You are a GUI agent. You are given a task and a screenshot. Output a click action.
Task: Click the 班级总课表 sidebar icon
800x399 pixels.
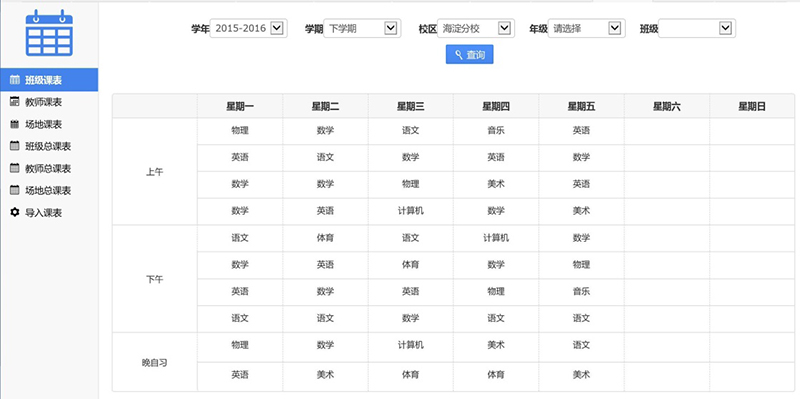pyautogui.click(x=15, y=146)
